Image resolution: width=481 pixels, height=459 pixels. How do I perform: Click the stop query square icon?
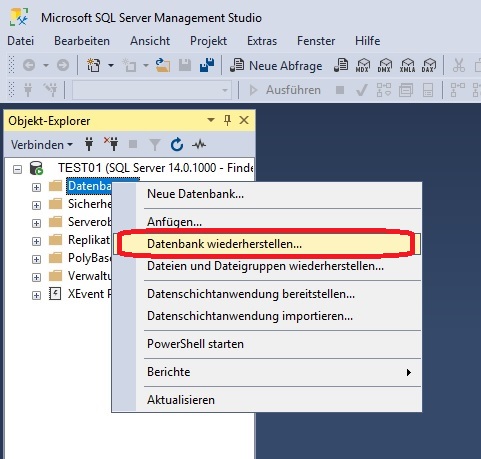[x=340, y=90]
